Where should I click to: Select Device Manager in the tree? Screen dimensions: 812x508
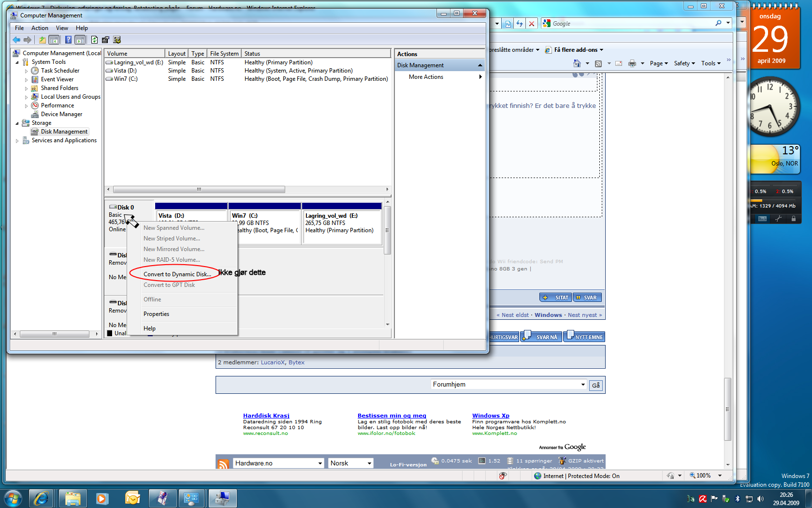[x=61, y=114]
